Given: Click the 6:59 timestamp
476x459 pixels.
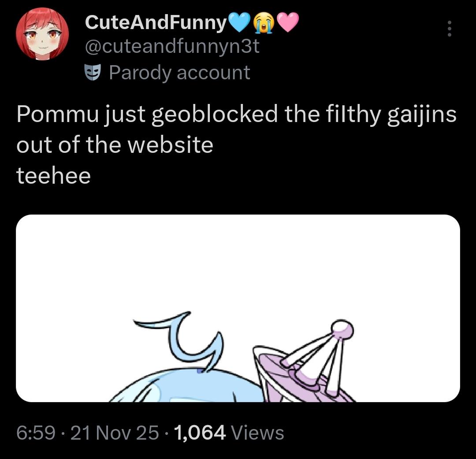Looking at the screenshot, I should click(x=36, y=433).
